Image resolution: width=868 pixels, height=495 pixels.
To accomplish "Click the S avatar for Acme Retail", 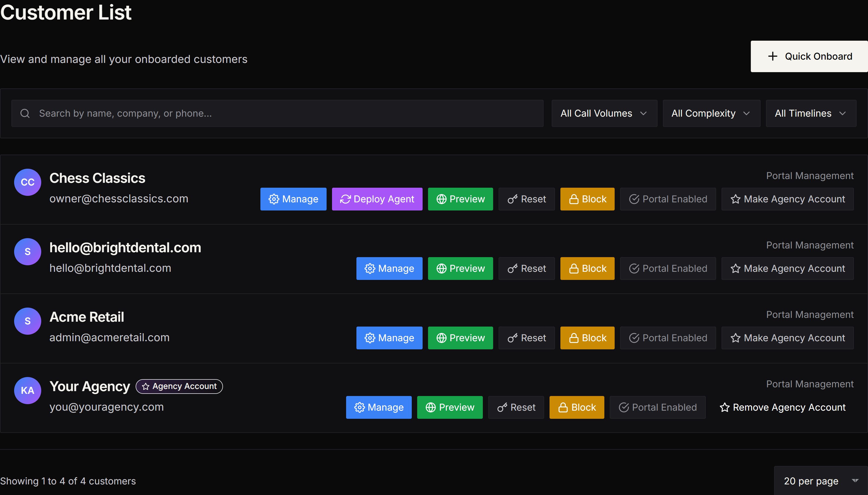I will pos(28,321).
